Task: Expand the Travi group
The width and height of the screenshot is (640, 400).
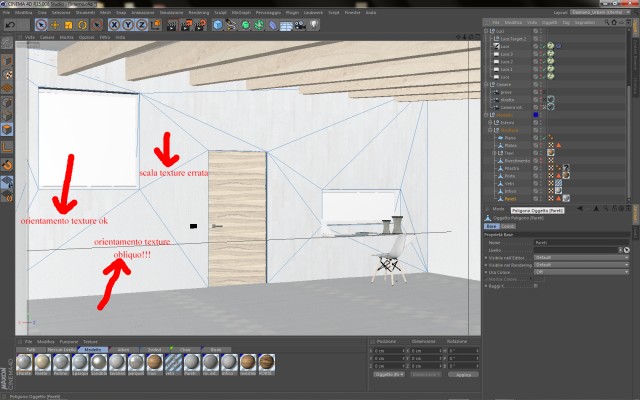Action: (x=494, y=153)
